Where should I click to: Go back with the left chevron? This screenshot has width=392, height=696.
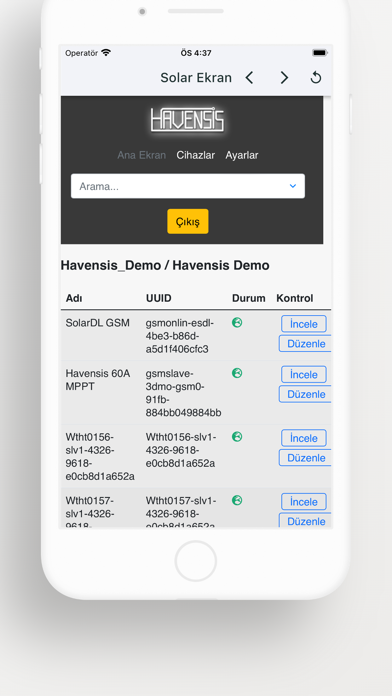(x=249, y=78)
